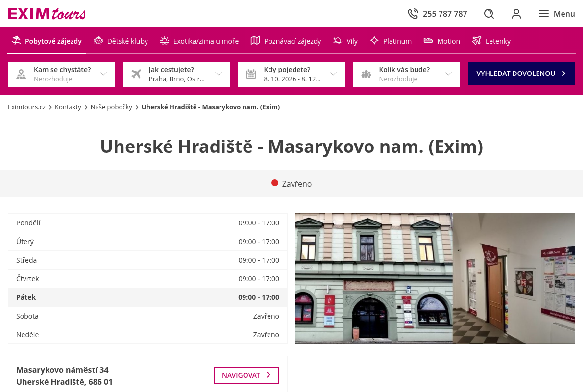Open the Kdy pojedete date dropdown
This screenshot has width=588, height=392.
292,74
